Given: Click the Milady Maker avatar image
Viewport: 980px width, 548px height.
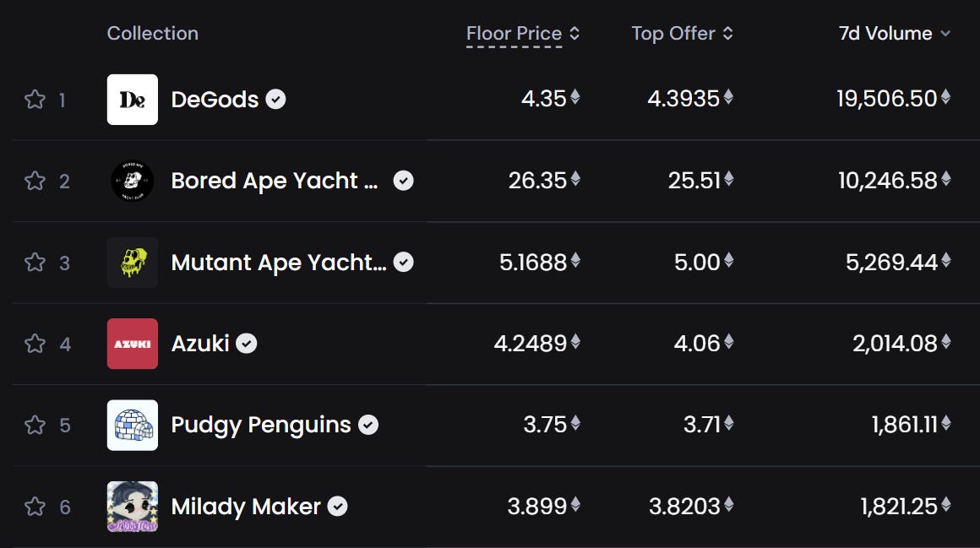Looking at the screenshot, I should [x=132, y=507].
